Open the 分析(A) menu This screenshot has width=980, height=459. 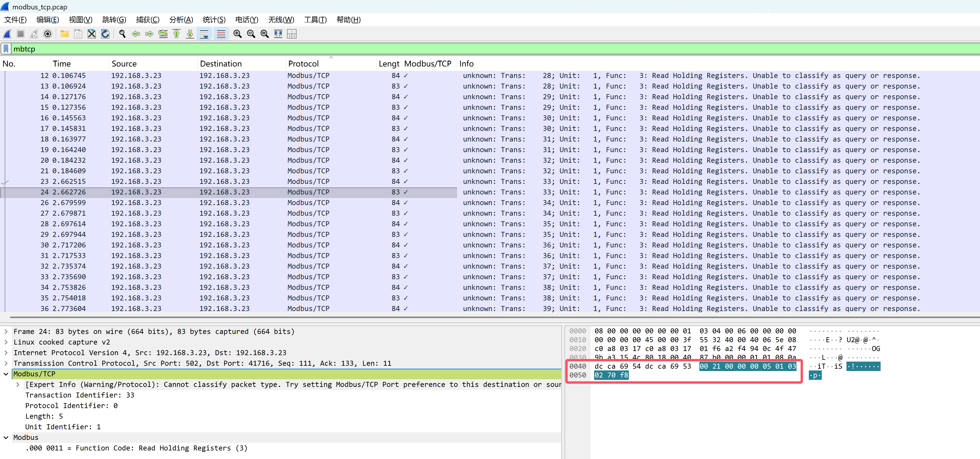click(x=181, y=20)
